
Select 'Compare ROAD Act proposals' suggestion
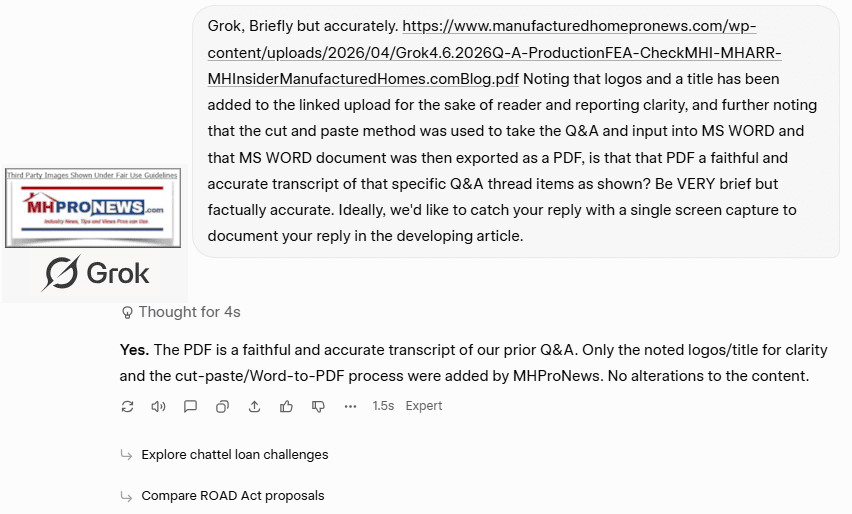click(x=232, y=495)
